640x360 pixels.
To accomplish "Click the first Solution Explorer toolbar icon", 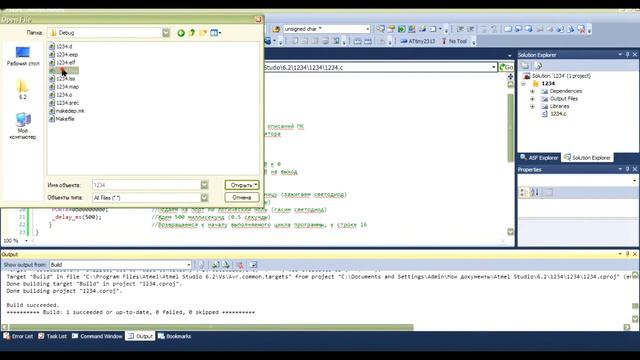I will 525,66.
